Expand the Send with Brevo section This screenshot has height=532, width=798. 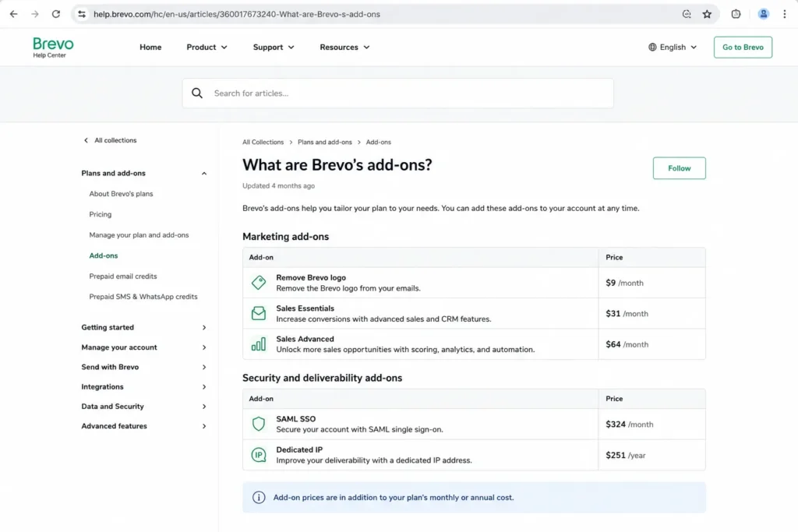(x=144, y=367)
